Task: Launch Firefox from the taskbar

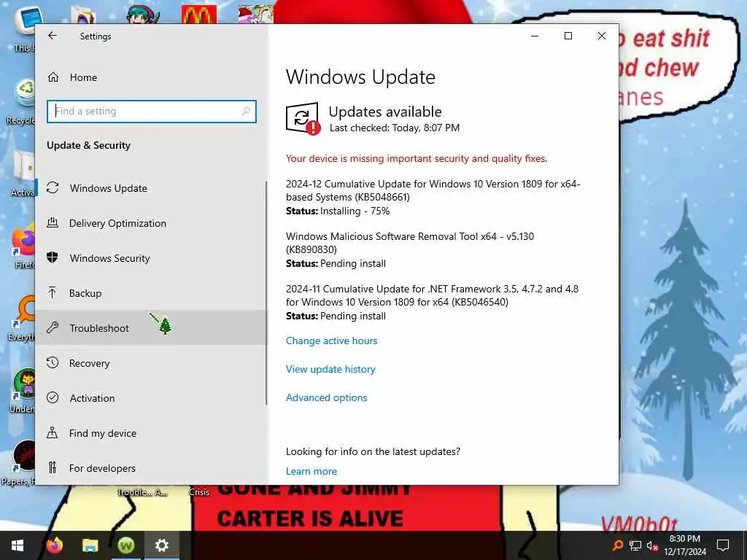Action: click(x=55, y=545)
